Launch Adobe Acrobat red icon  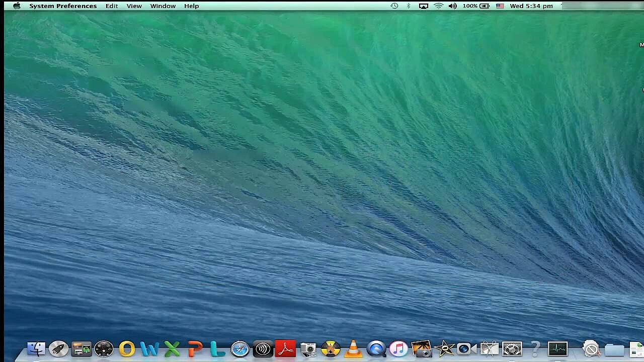click(285, 348)
